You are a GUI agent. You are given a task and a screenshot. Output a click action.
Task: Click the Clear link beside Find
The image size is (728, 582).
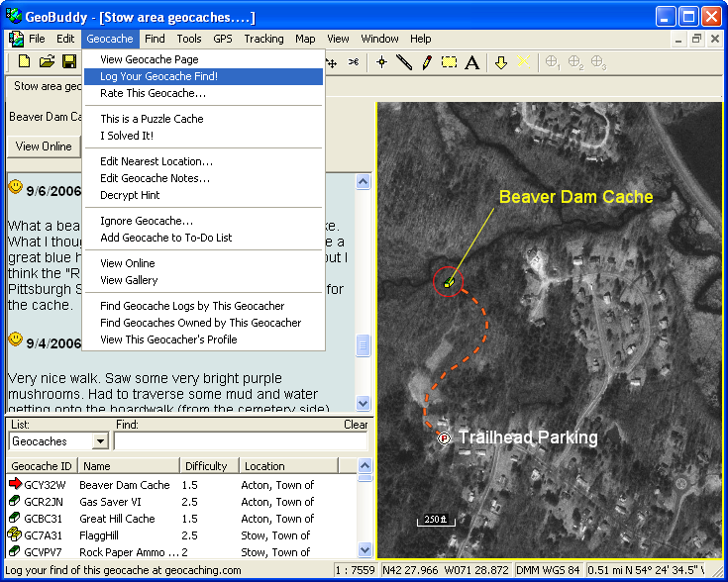(356, 425)
